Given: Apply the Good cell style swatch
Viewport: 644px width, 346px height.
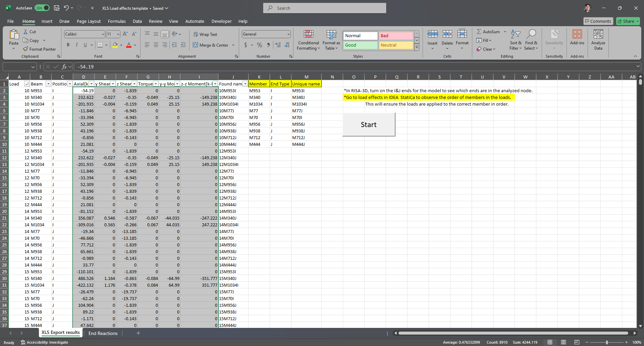Looking at the screenshot, I should (360, 45).
